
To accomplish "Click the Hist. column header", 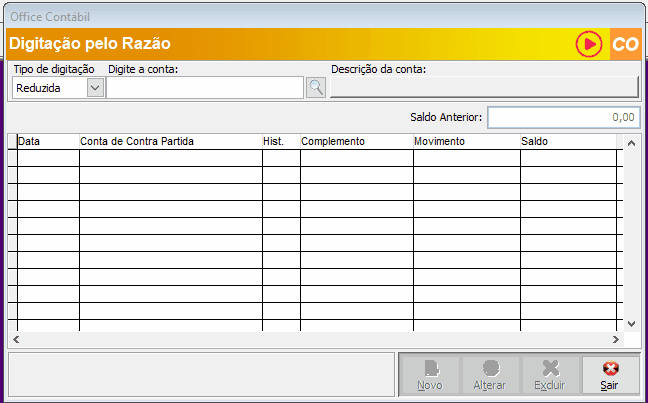I will 280,142.
